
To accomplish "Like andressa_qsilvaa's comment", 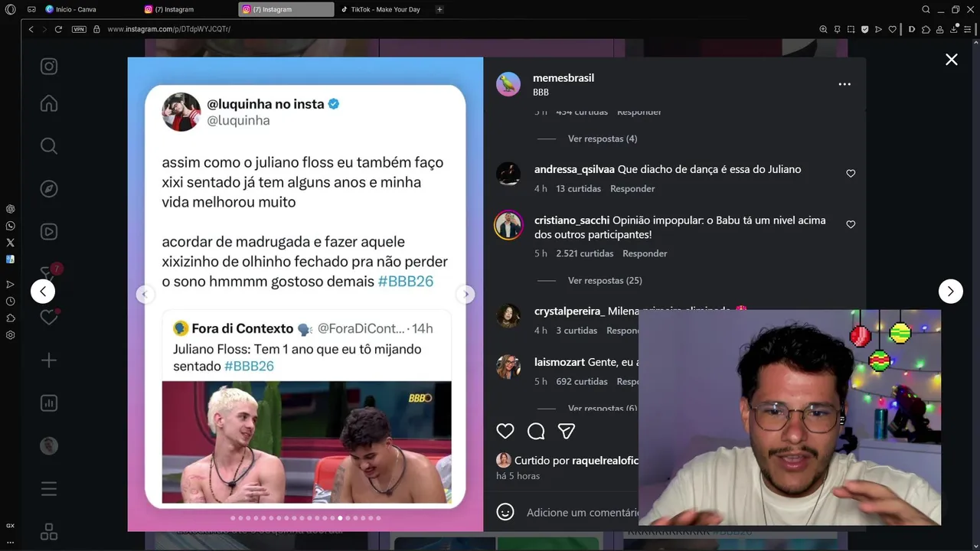I will 851,174.
